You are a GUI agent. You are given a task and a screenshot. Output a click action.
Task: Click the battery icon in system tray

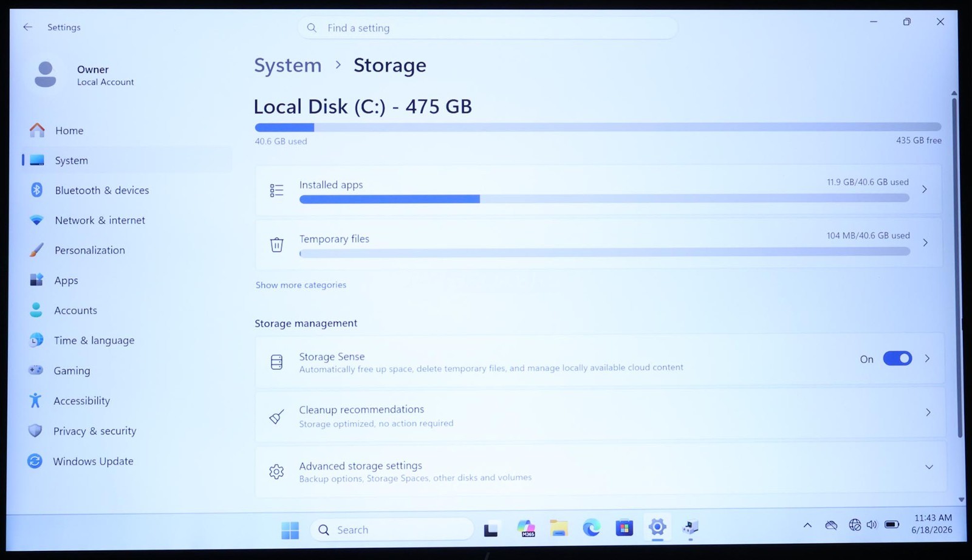tap(892, 524)
